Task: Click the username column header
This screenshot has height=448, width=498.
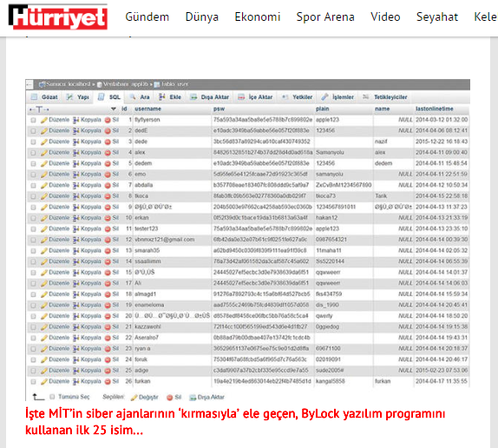Action: [147, 109]
